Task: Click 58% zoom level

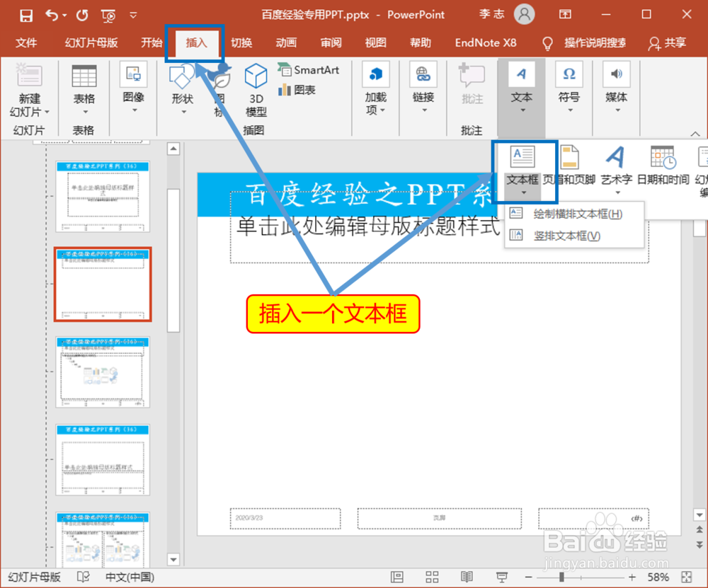Action: tap(658, 577)
